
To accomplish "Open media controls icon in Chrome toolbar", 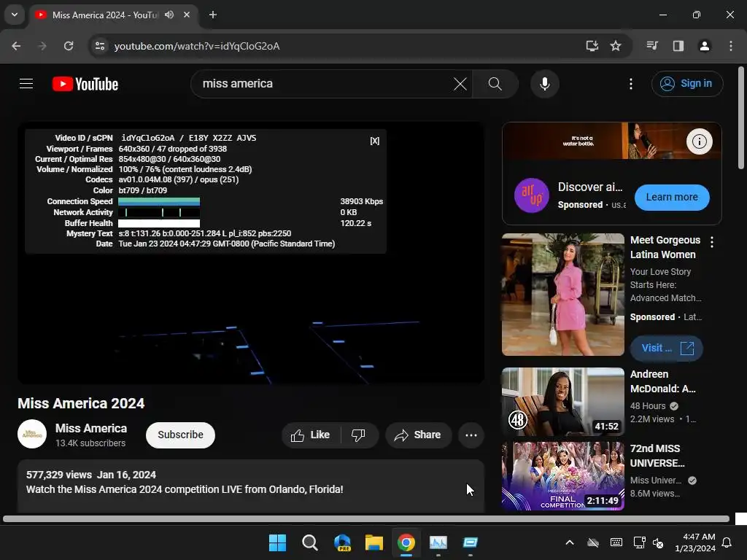I will (x=652, y=46).
